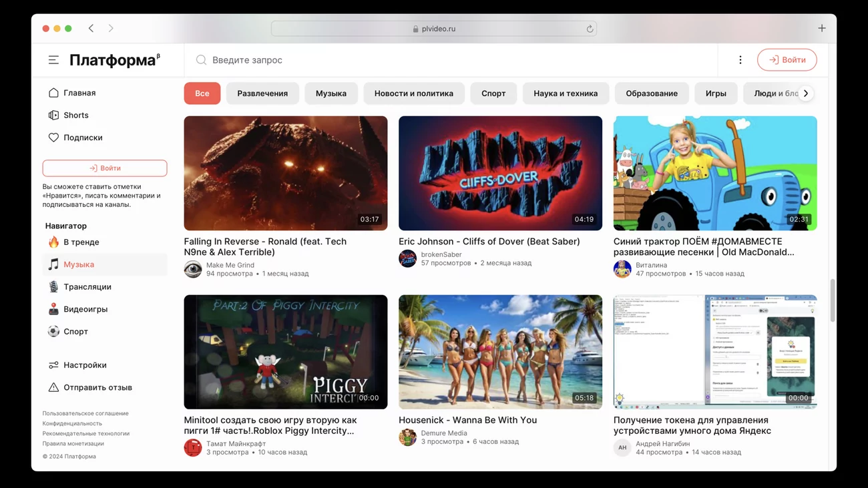Open the Cliffs of Dover video thumbnail
This screenshot has height=488, width=868.
pos(500,174)
